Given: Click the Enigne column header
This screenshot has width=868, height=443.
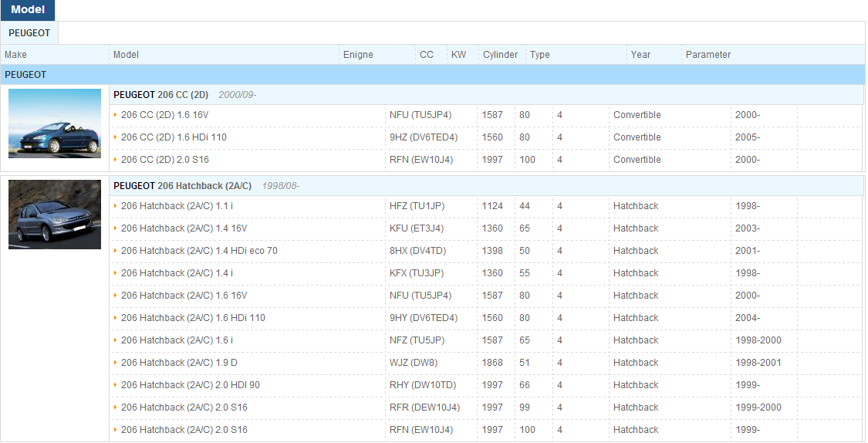Looking at the screenshot, I should click(358, 55).
